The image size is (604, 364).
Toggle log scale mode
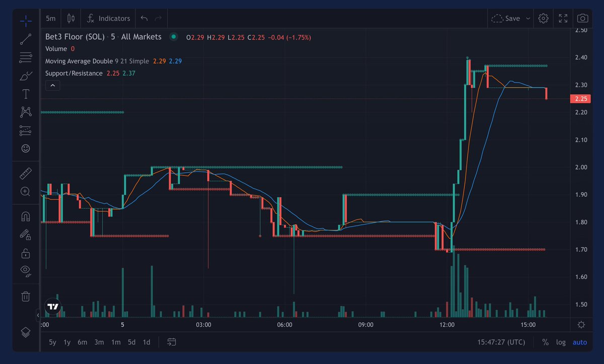[x=561, y=342]
